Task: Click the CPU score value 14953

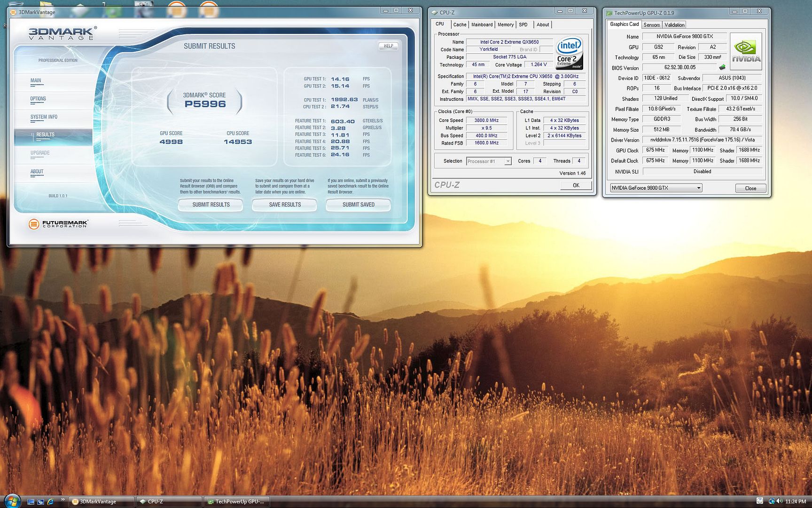Action: 238,142
